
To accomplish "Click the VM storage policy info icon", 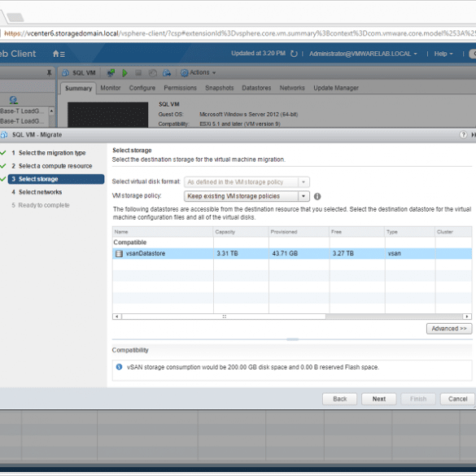I will [x=317, y=196].
